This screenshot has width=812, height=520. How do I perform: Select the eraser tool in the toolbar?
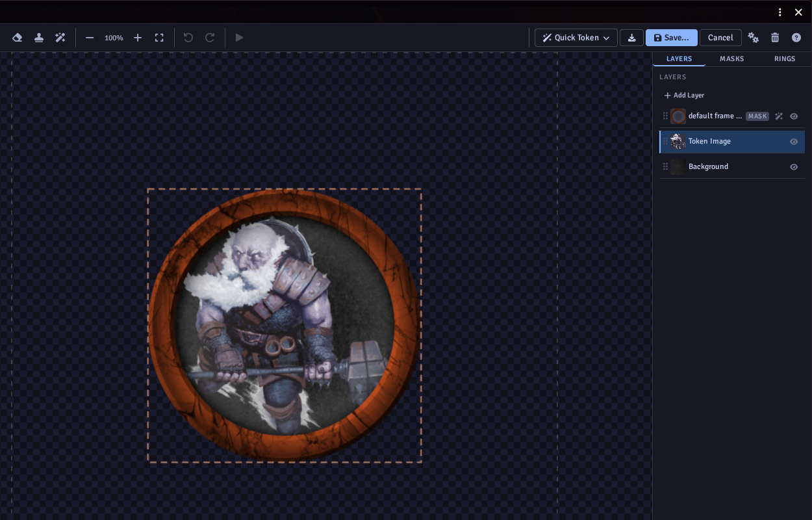click(18, 38)
